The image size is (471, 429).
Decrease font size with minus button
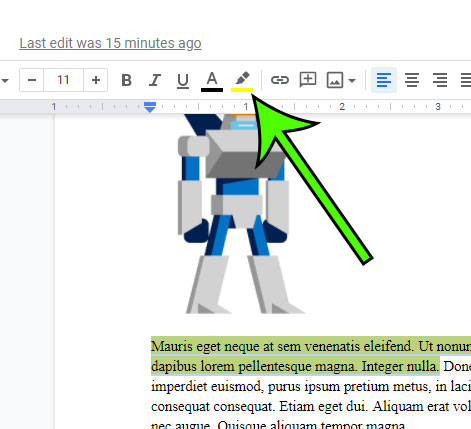click(32, 80)
